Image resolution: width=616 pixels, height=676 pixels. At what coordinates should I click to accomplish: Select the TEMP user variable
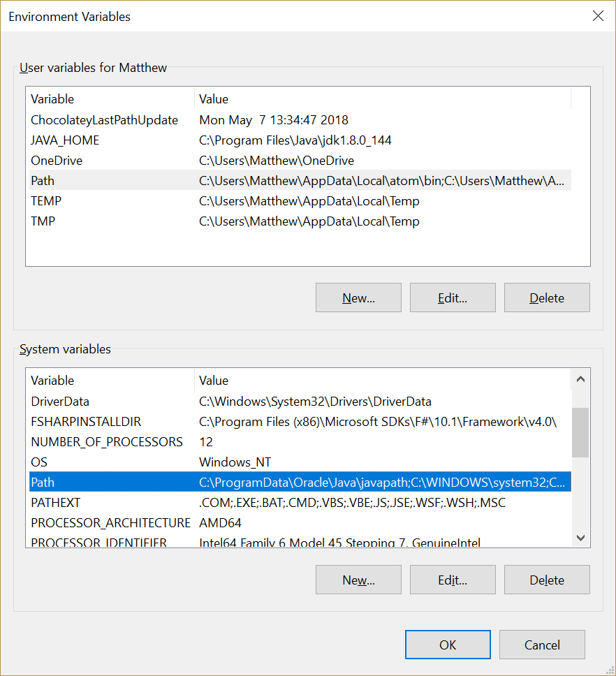(46, 201)
